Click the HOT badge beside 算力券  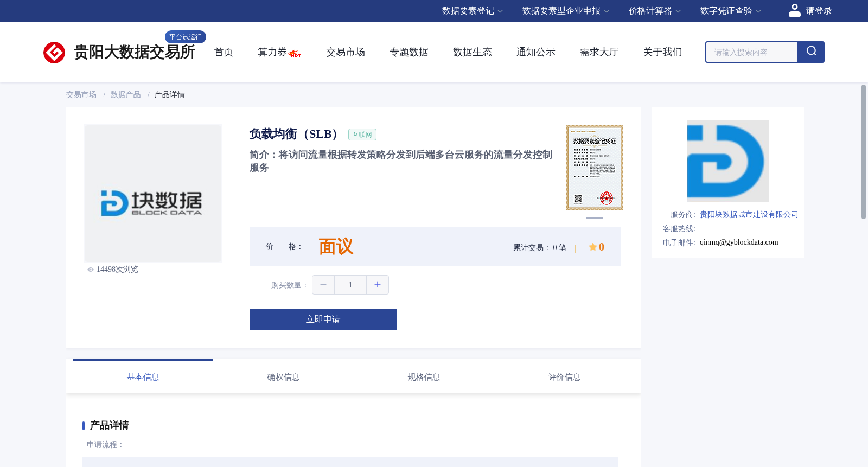295,54
